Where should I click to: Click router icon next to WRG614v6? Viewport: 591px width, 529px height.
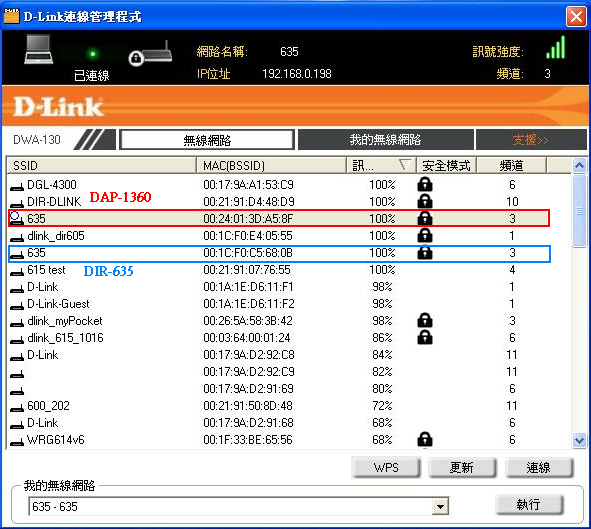17,441
